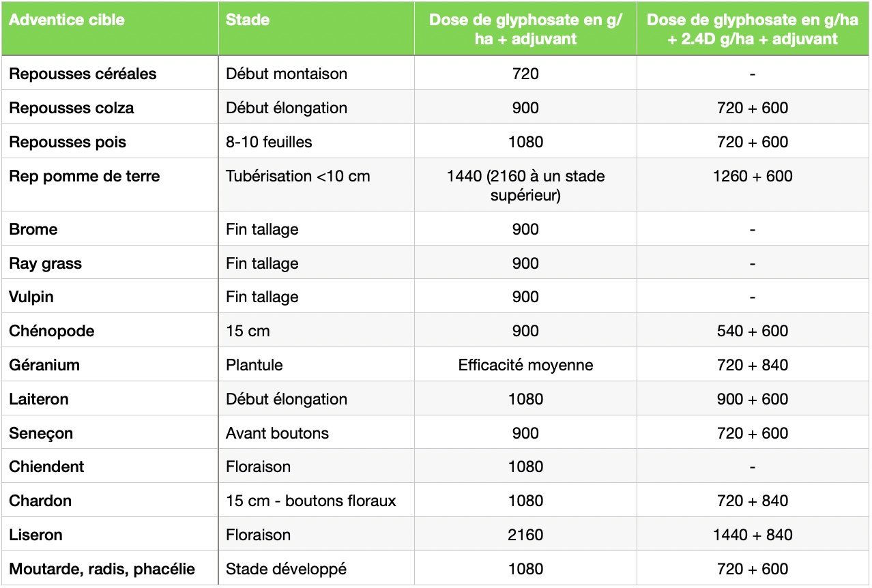Select the glyphosate + 2.4D dose header
This screenshot has height=588, width=872.
coord(752,29)
